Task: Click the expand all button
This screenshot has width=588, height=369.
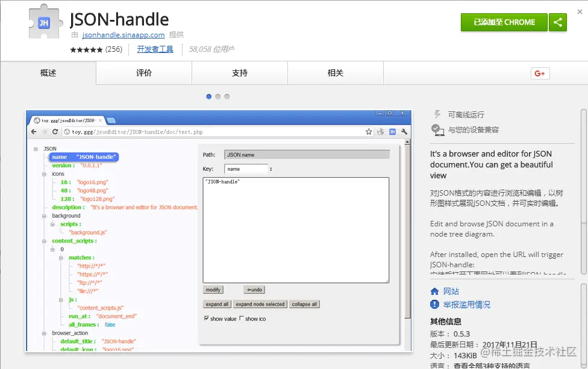Action: (x=217, y=304)
